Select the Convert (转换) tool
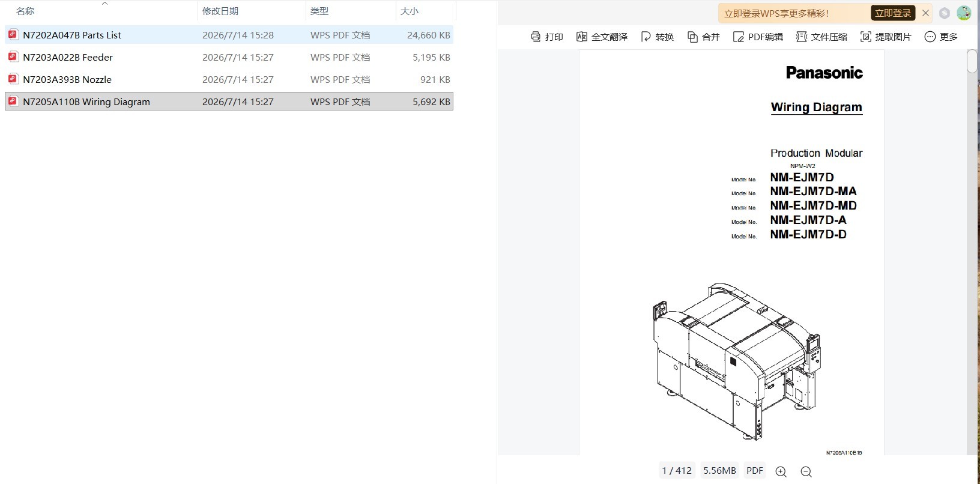The width and height of the screenshot is (980, 484). coord(657,37)
